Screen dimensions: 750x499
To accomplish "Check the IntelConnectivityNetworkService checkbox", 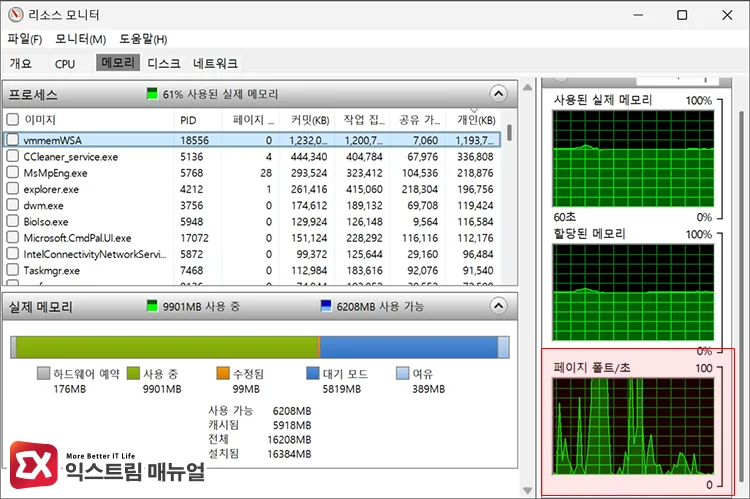I will pos(12,254).
